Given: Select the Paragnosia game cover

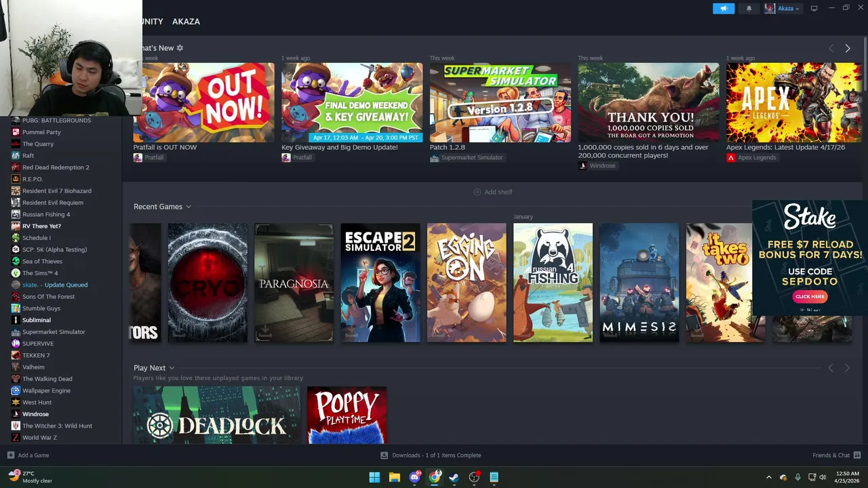Looking at the screenshot, I should point(294,283).
